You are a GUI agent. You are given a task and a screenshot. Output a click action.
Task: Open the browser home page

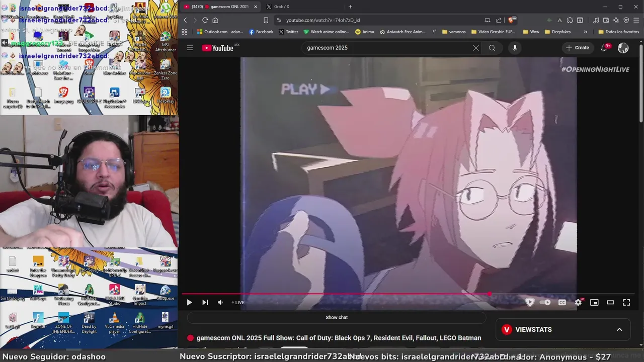[x=215, y=20]
